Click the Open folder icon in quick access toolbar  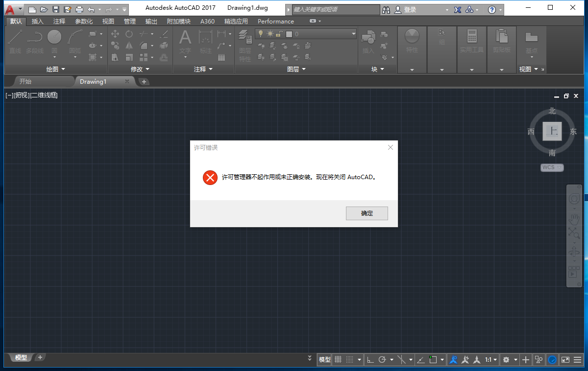click(44, 9)
